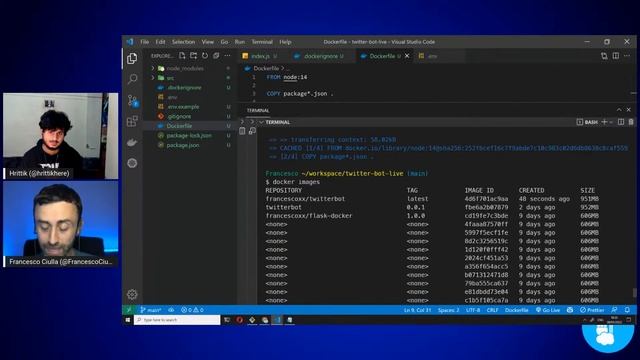Open the Docker view in the activity bar
640x360 pixels.
(x=132, y=142)
